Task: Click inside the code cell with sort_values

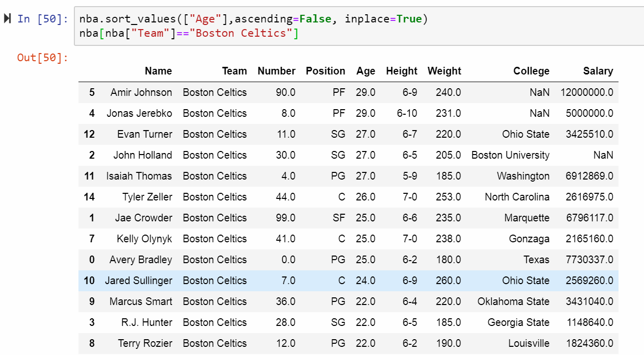Action: click(359, 27)
